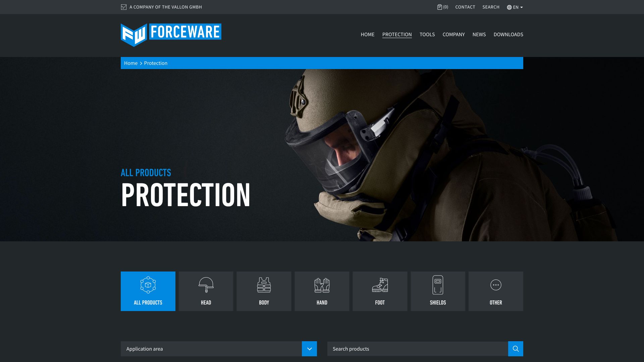Open the Downloads menu item
The image size is (644, 362).
pyautogui.click(x=508, y=35)
